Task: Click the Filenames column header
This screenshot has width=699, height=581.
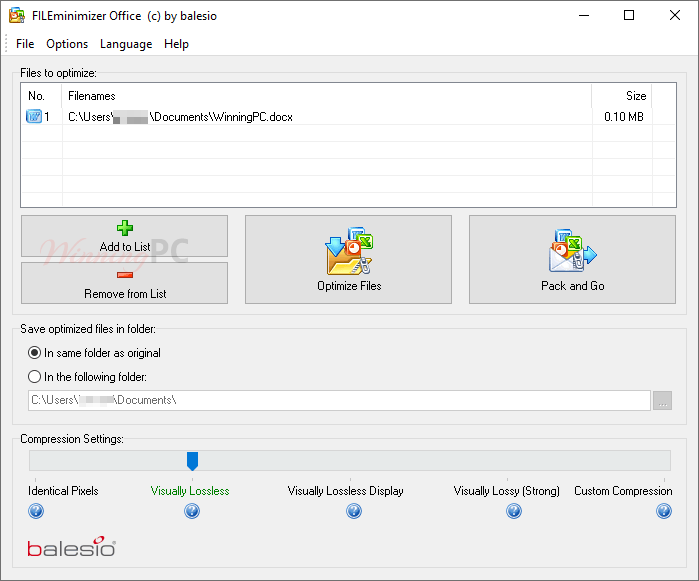Action: (327, 96)
